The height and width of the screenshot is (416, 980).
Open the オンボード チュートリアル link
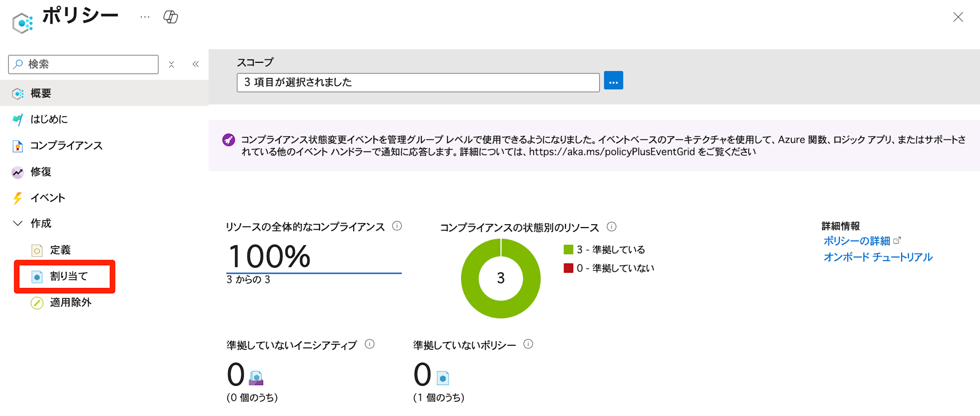click(878, 257)
